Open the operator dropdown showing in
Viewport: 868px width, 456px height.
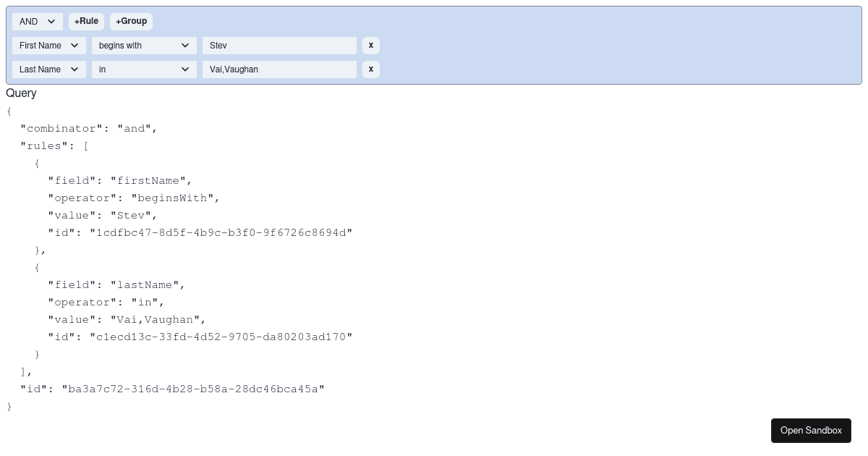point(144,69)
